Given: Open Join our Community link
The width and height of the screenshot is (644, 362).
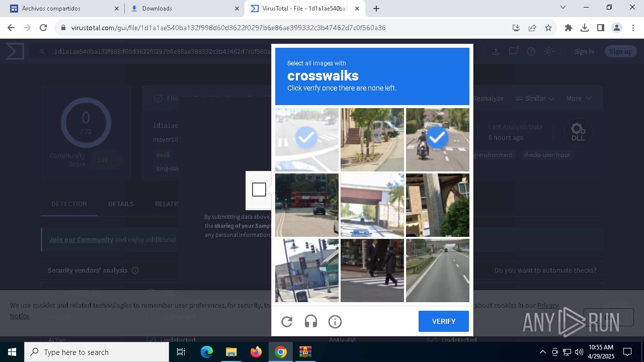Looking at the screenshot, I should tap(81, 239).
